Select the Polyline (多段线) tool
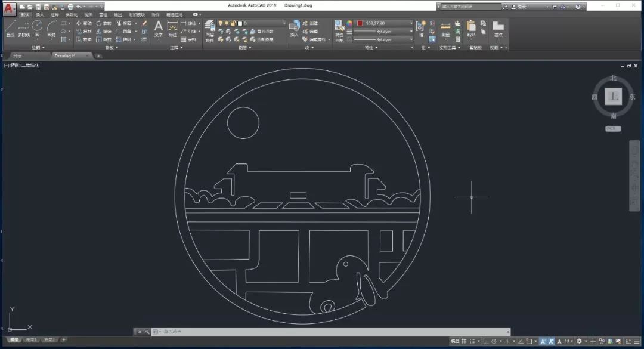Image resolution: width=644 pixels, height=349 pixels. pyautogui.click(x=24, y=27)
